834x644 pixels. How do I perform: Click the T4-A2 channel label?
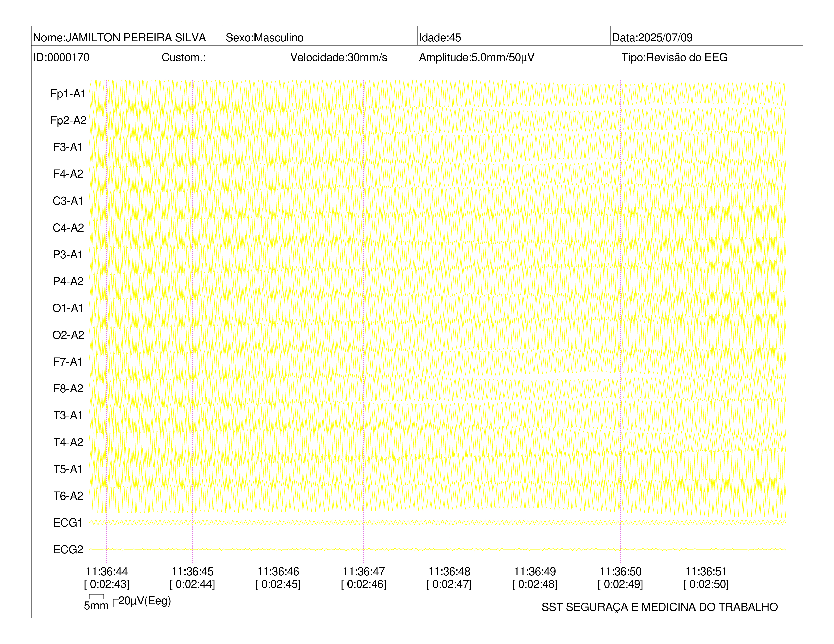click(68, 442)
